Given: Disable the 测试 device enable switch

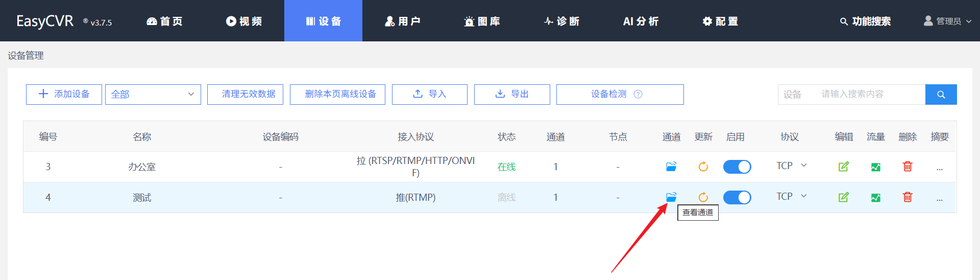Looking at the screenshot, I should [737, 197].
